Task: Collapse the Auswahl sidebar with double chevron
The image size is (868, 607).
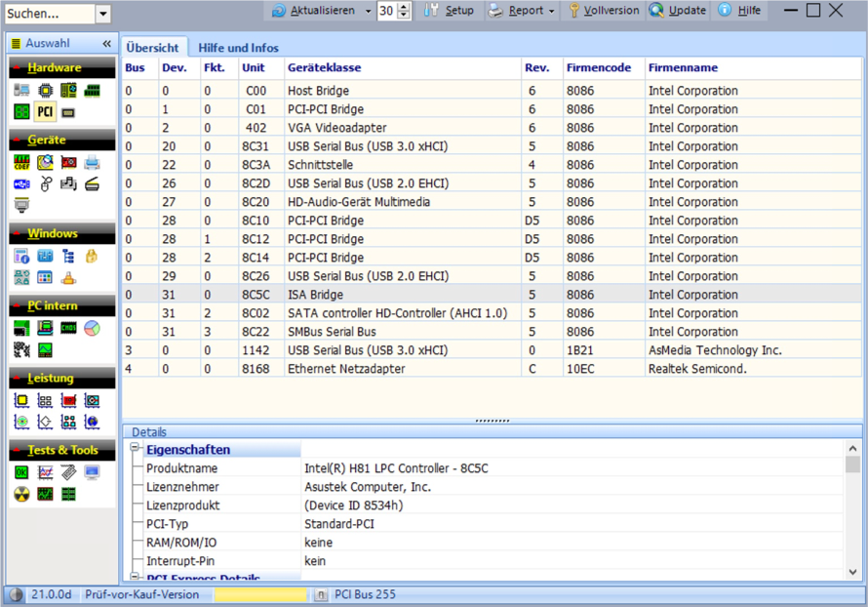Action: [106, 44]
